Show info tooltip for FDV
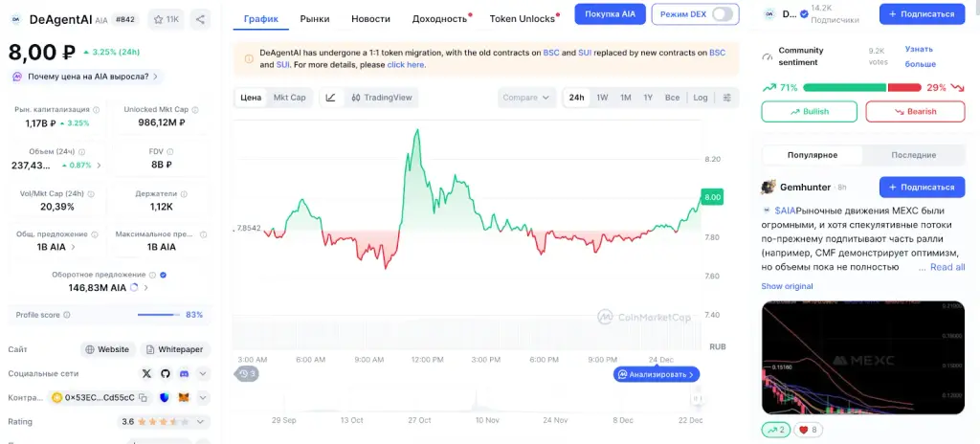Image resolution: width=980 pixels, height=444 pixels. click(170, 151)
